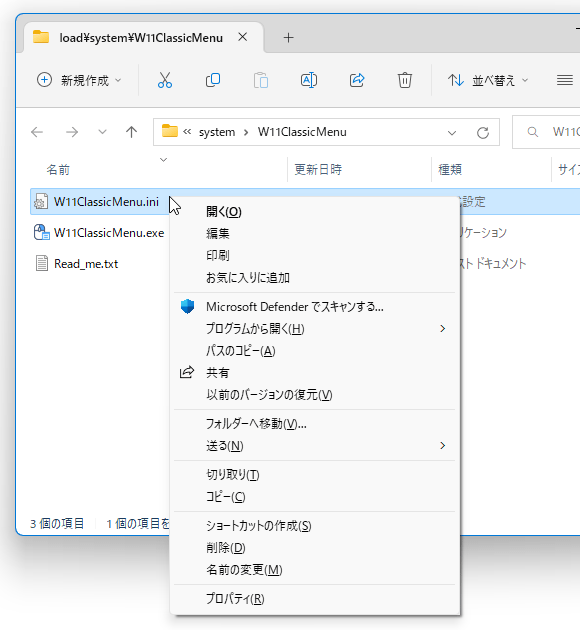
Task: Click the share icon beside 共有
Action: pos(187,372)
